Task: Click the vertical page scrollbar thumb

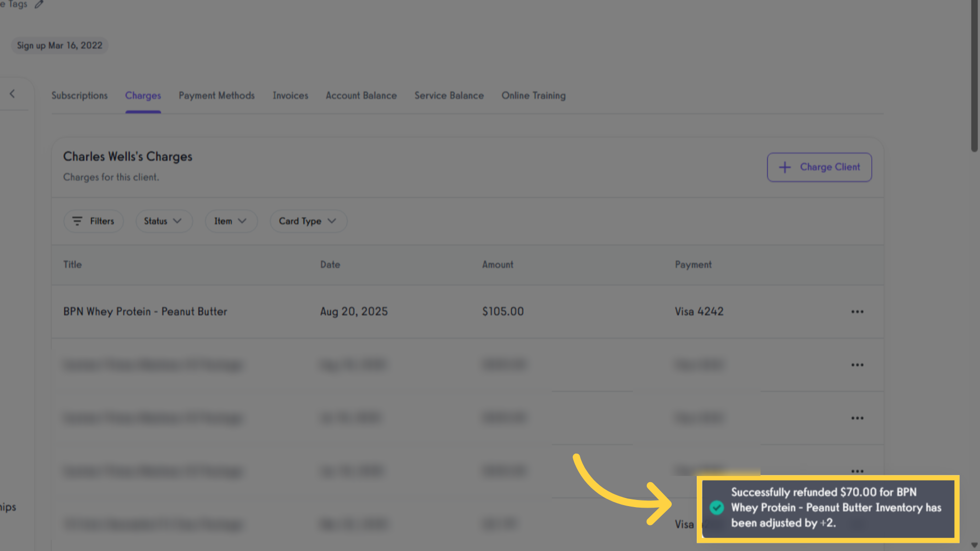Action: 974,76
